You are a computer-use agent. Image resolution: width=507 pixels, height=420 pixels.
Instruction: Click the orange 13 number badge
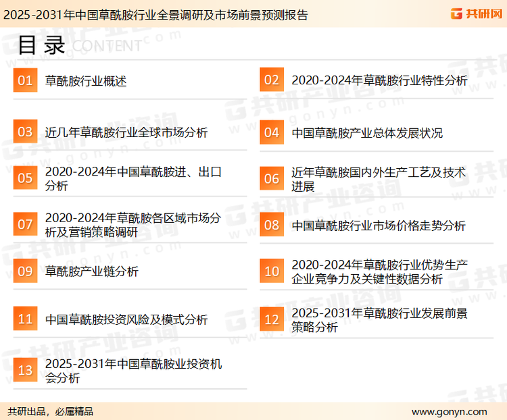25,370
